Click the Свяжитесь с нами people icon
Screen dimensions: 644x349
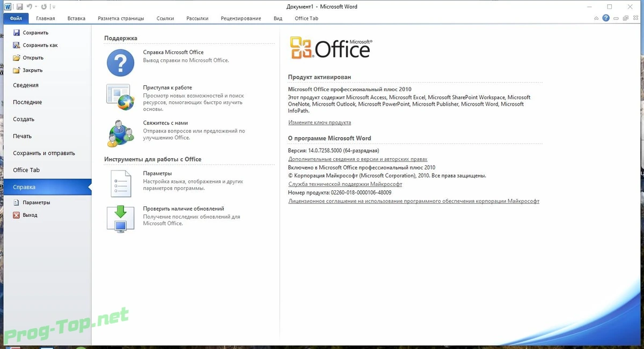120,133
